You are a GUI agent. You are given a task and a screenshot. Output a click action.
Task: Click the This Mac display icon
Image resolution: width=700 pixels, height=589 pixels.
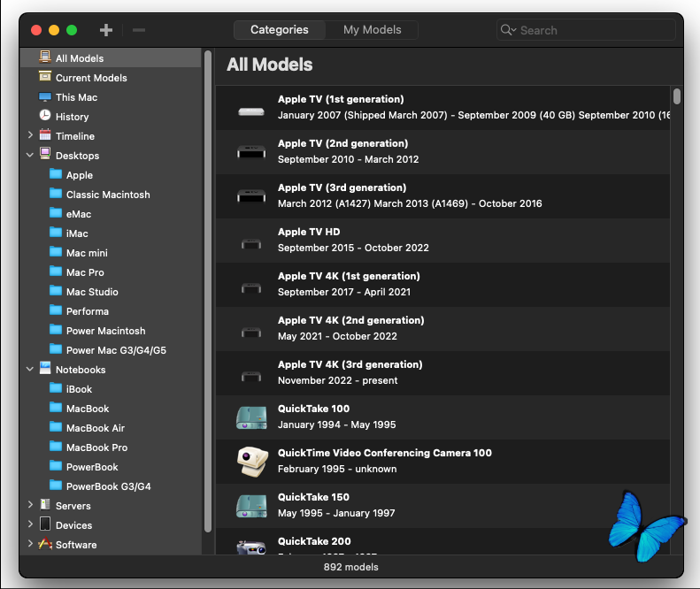45,96
